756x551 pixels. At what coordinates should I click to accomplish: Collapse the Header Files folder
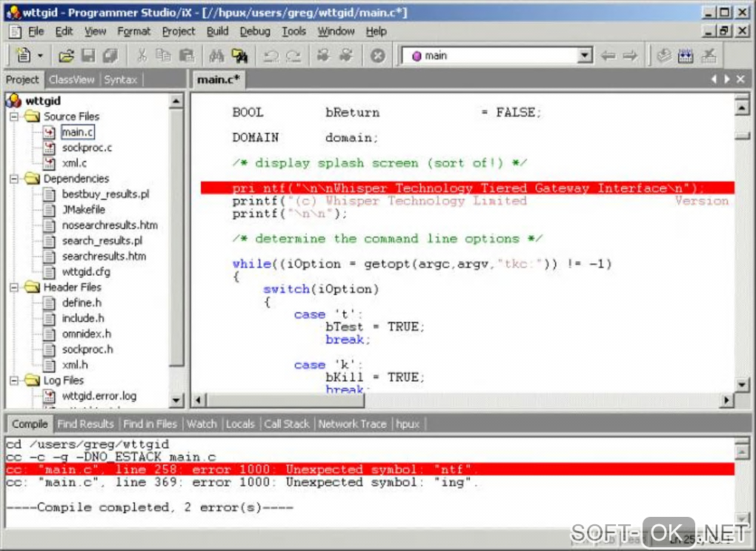pyautogui.click(x=14, y=287)
